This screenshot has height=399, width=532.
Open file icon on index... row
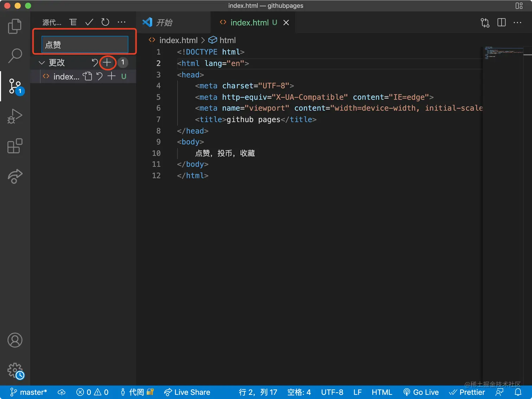[87, 76]
